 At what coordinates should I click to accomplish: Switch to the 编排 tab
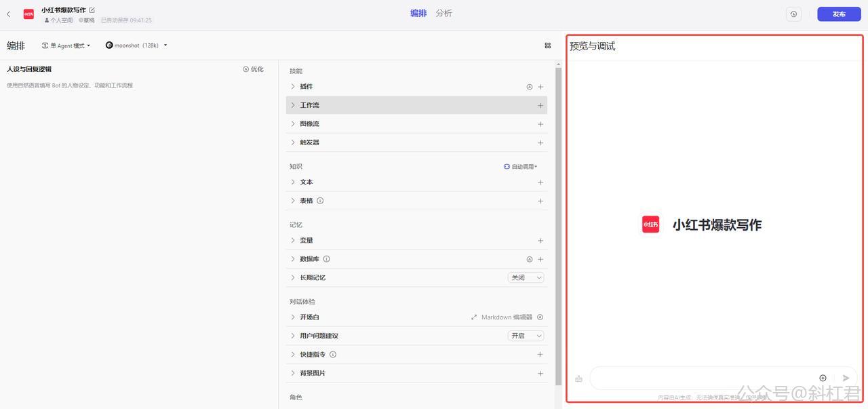click(418, 13)
